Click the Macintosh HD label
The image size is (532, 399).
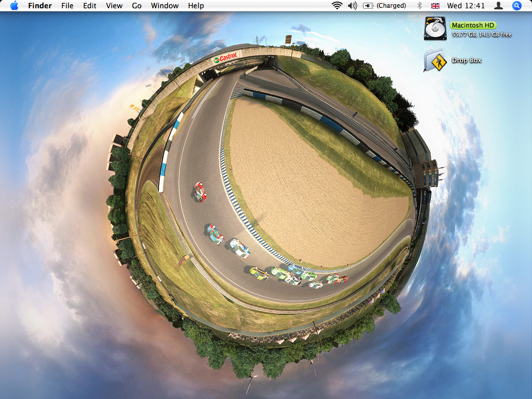[473, 25]
